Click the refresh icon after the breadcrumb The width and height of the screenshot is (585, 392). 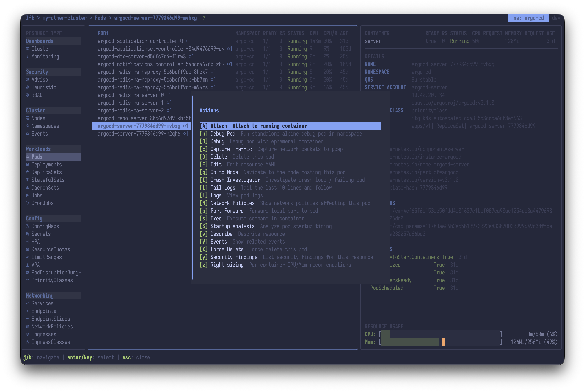point(204,18)
